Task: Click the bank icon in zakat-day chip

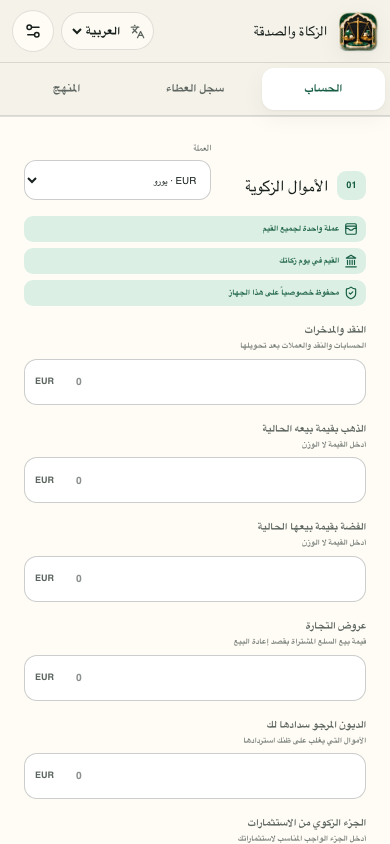Action: click(351, 261)
